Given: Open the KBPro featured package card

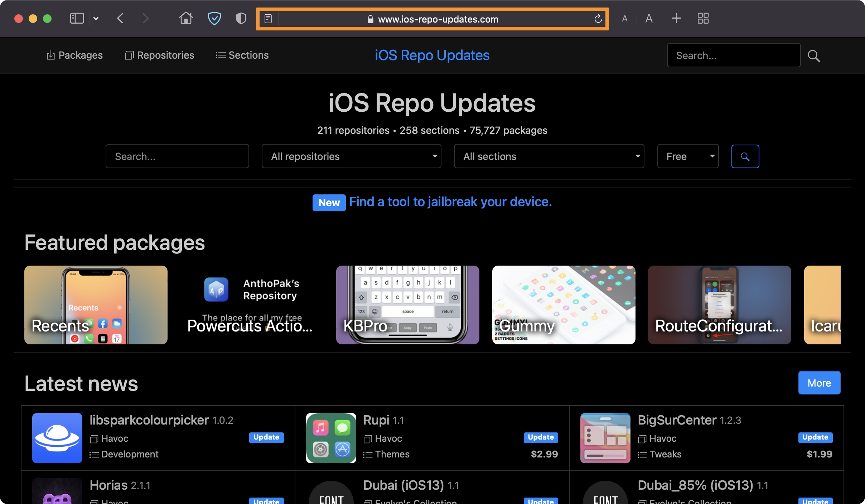Looking at the screenshot, I should tap(408, 305).
